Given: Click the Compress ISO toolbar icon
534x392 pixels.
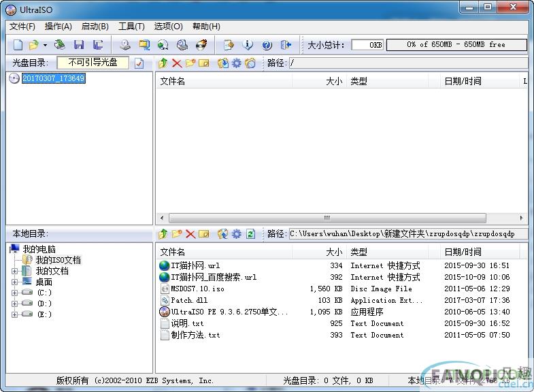Looking at the screenshot, I should (144, 45).
